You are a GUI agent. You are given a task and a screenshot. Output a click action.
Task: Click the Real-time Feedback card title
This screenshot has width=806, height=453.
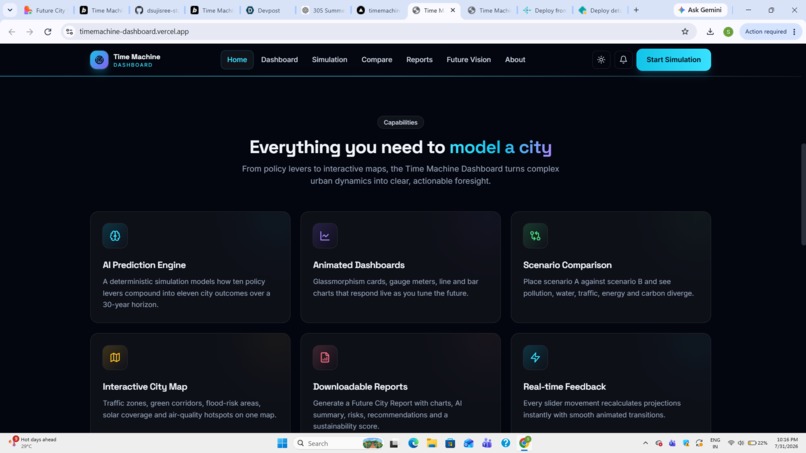(x=564, y=387)
